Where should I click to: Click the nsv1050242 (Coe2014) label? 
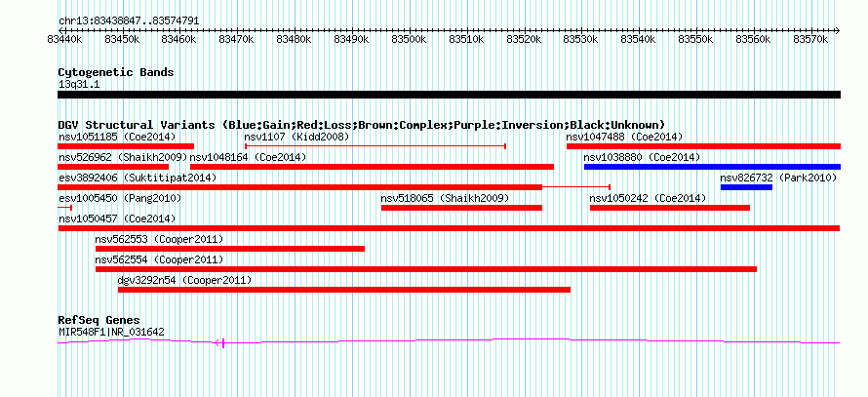pos(648,198)
